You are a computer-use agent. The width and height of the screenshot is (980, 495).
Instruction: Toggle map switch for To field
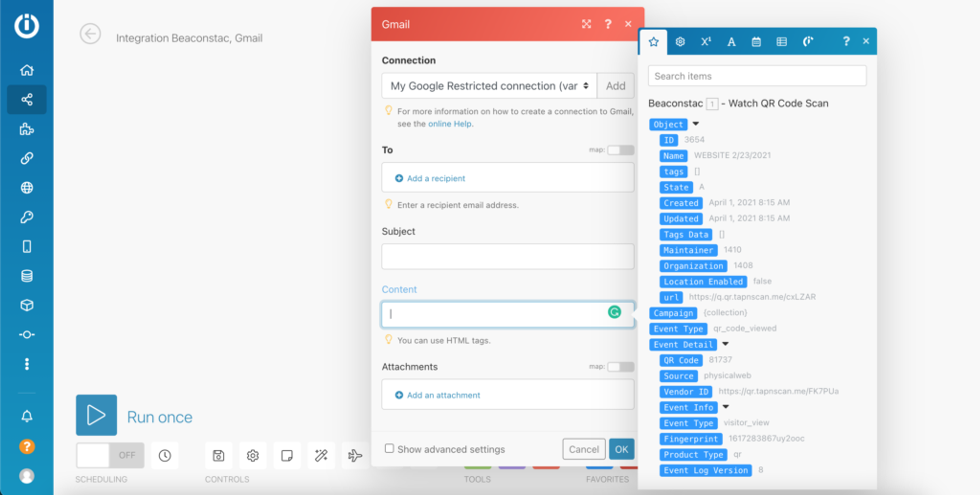pyautogui.click(x=620, y=150)
